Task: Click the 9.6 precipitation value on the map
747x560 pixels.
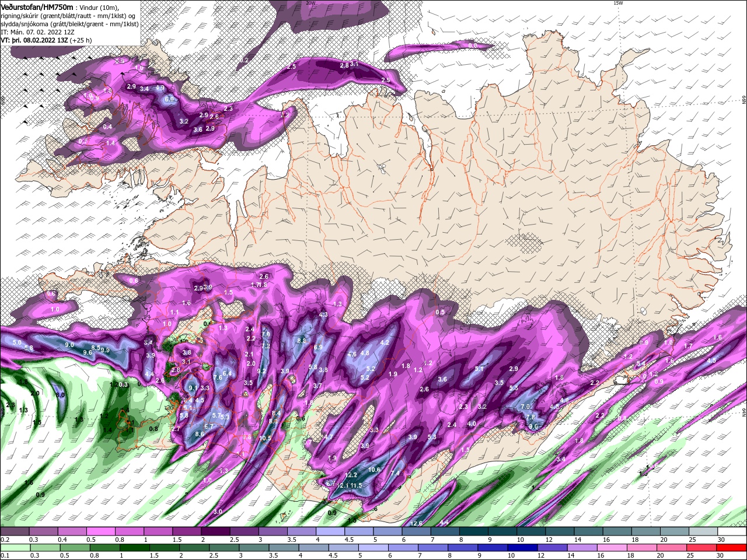Action: click(x=88, y=352)
